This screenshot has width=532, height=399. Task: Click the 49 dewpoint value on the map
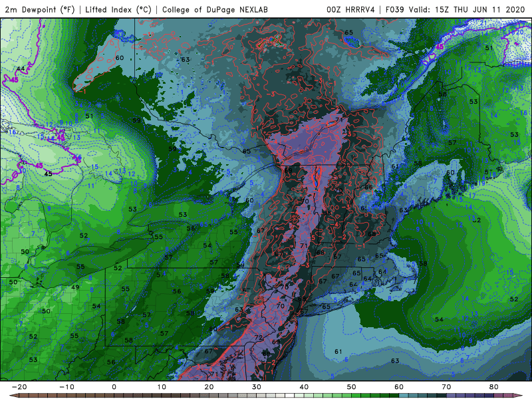click(x=75, y=287)
